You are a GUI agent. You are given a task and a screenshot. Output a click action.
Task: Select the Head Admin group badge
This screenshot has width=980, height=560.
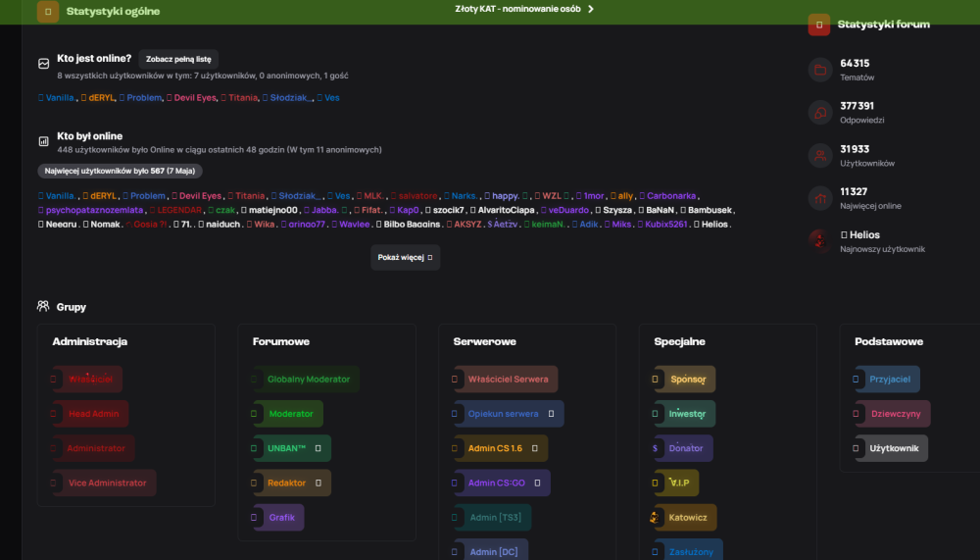pyautogui.click(x=90, y=414)
